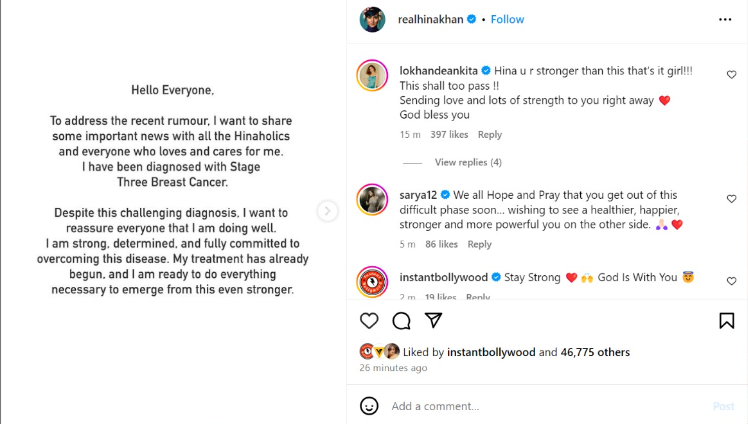
Task: View the 46,775 others who liked
Action: [595, 352]
